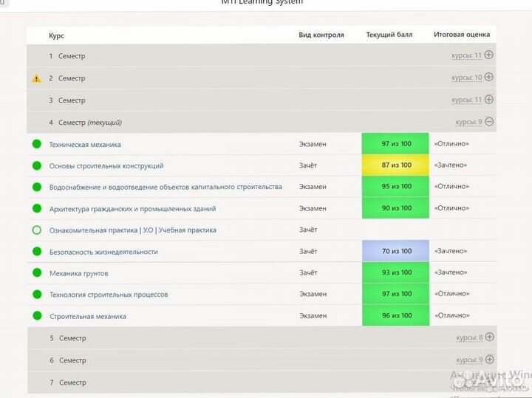Viewport: 532px width, 398px height.
Task: Click the blue 70 из 100 score cell
Action: [x=395, y=252]
